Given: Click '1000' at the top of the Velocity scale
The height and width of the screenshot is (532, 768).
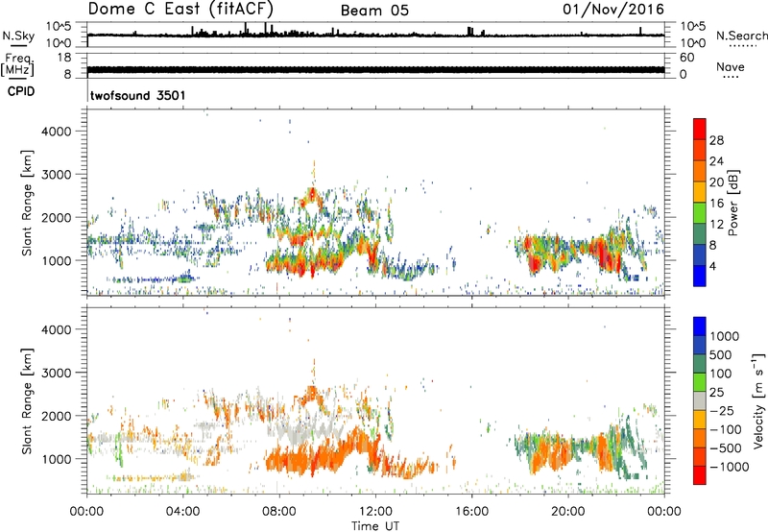Looking at the screenshot, I should pyautogui.click(x=725, y=336).
